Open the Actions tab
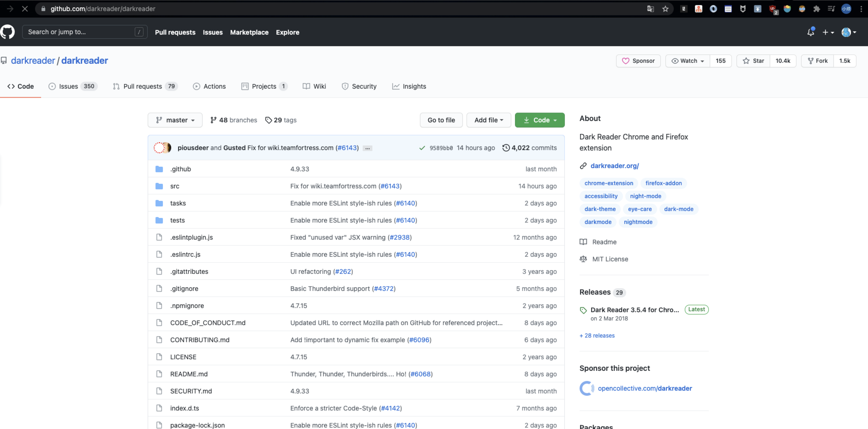Viewport: 868px width, 429px height. (209, 86)
